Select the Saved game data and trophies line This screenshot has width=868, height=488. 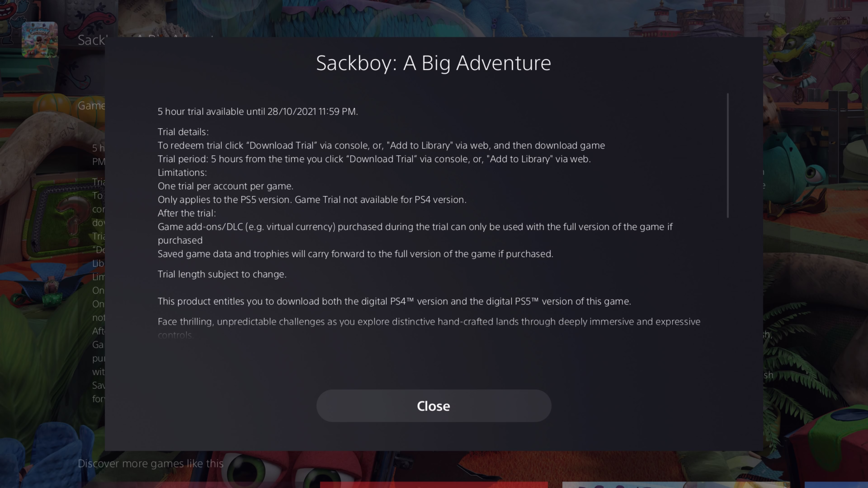[x=356, y=254]
